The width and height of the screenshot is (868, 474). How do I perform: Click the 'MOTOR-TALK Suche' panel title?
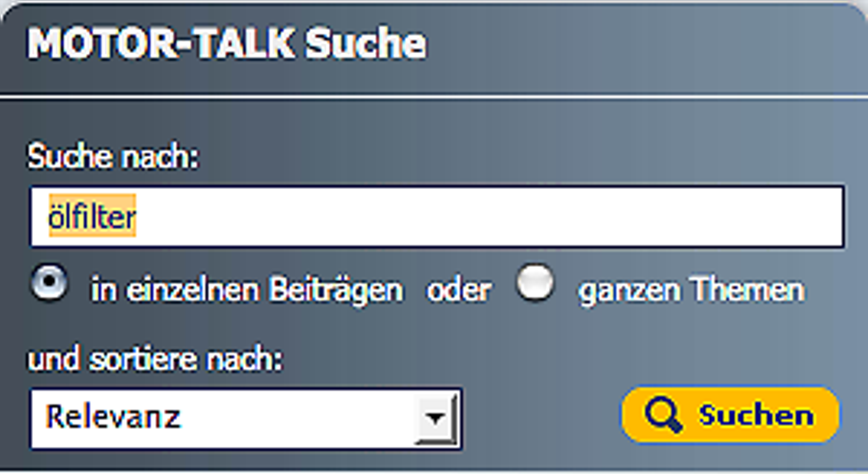227,43
